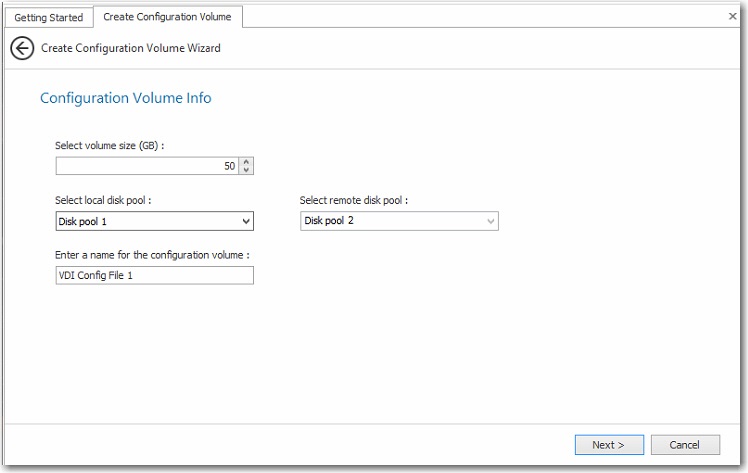
Task: Click the 'Select volume size (GB)' label
Action: pyautogui.click(x=109, y=146)
